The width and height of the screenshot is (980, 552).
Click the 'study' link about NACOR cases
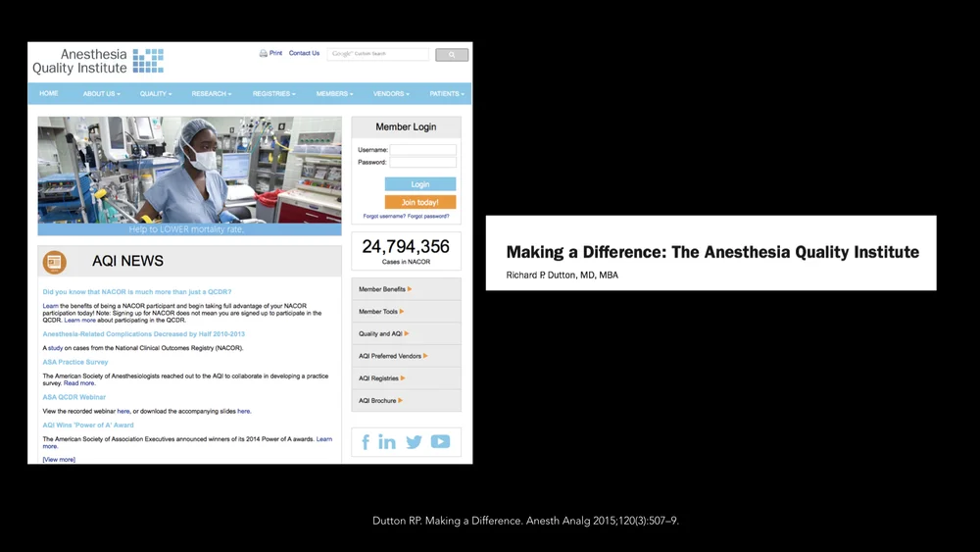click(56, 348)
